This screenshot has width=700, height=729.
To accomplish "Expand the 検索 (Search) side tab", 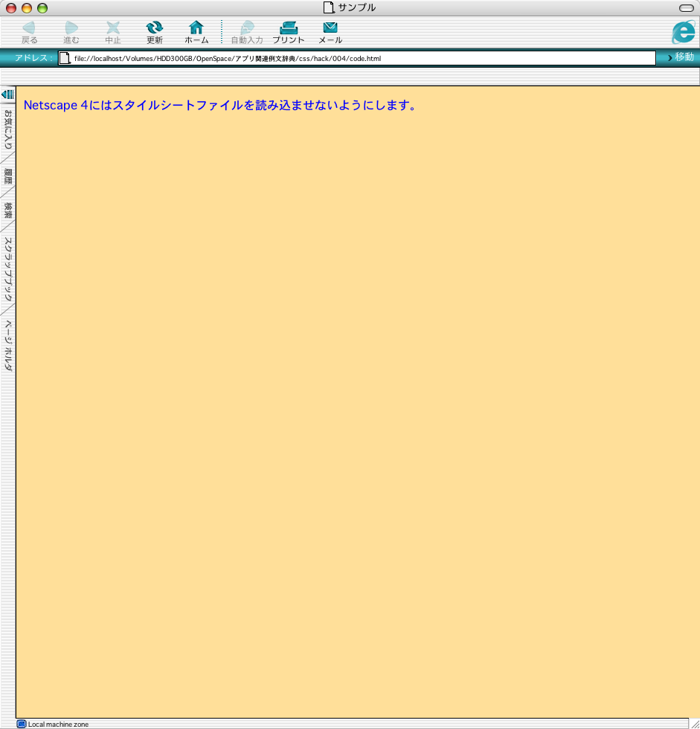I will point(7,211).
